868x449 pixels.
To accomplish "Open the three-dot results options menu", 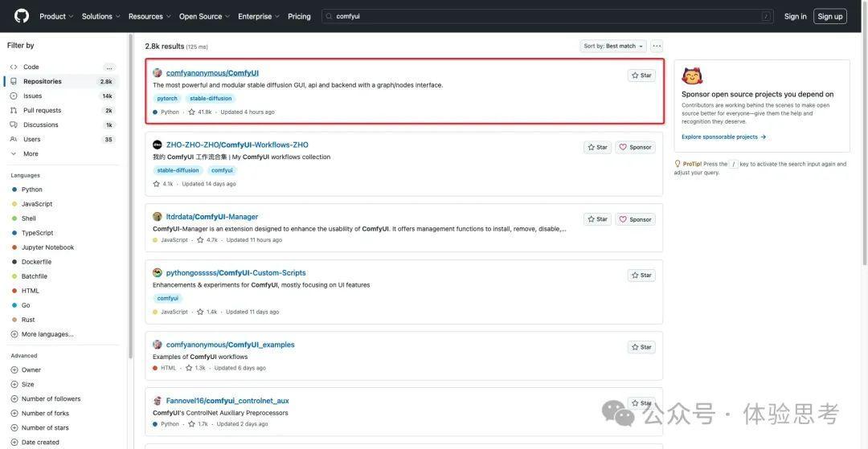I will (657, 47).
